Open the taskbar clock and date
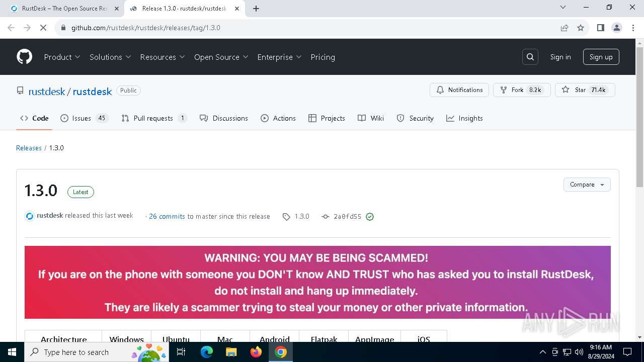 [x=600, y=352]
